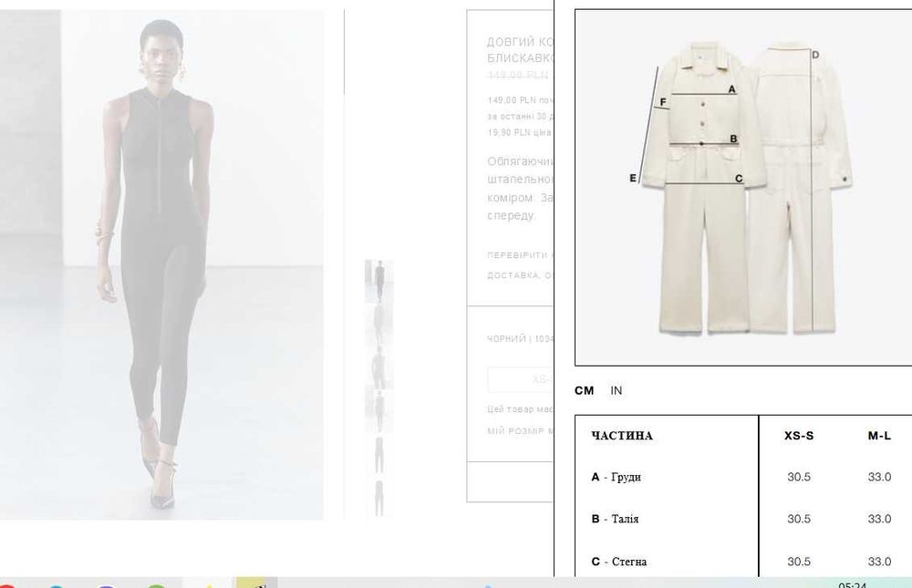Viewport: 912px width, 588px height.
Task: Open third product thumbnail in gallery
Action: 378,367
